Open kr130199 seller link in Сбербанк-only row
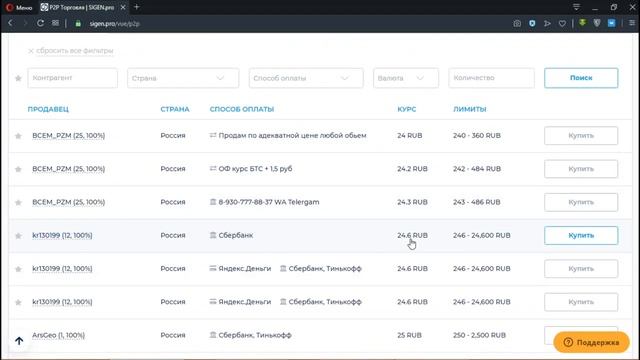The height and width of the screenshot is (360, 640). point(62,236)
